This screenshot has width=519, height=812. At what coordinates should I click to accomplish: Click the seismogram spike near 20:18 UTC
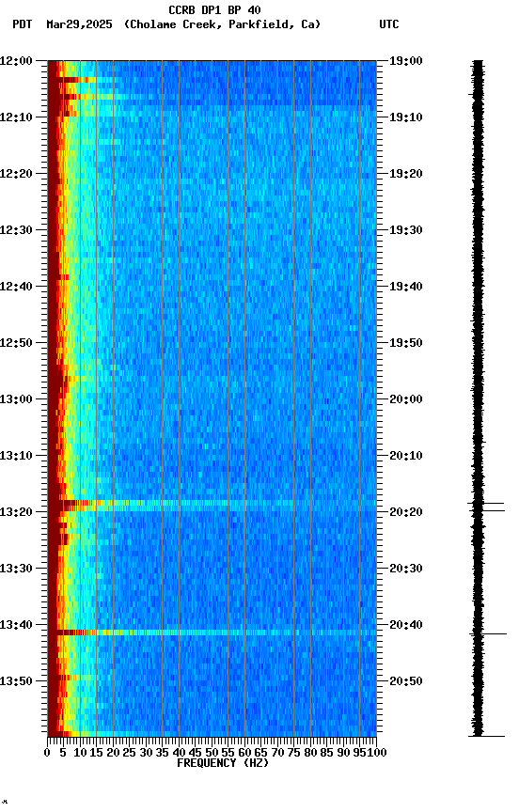coord(486,504)
